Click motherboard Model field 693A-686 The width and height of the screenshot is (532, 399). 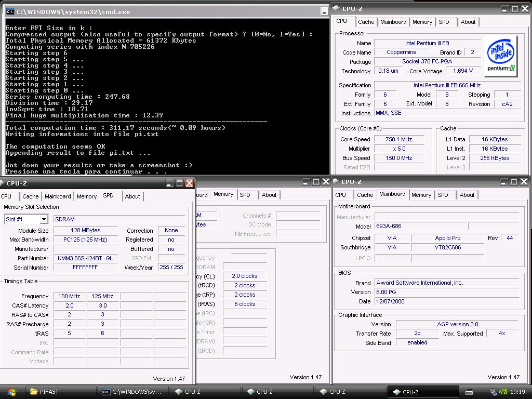click(x=421, y=227)
